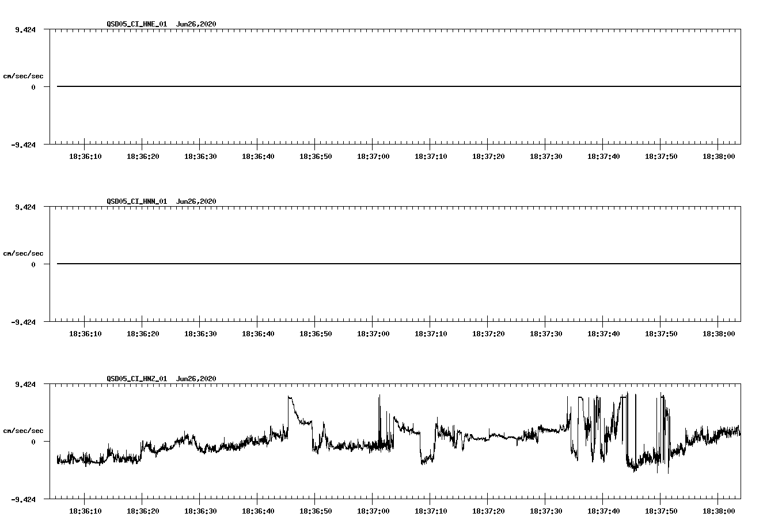The image size is (782, 532).
Task: Click 18:36:20 time label under HNN plot
Action: click(143, 334)
